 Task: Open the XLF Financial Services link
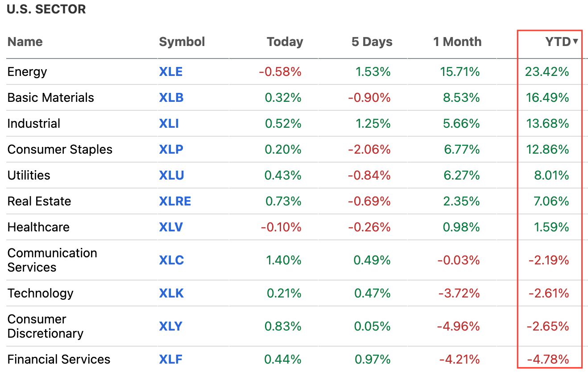pyautogui.click(x=170, y=359)
